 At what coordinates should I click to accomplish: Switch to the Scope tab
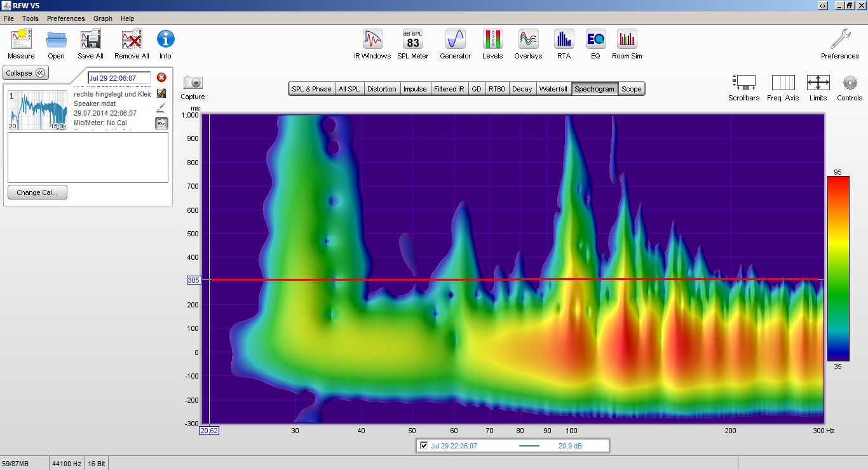pos(632,89)
